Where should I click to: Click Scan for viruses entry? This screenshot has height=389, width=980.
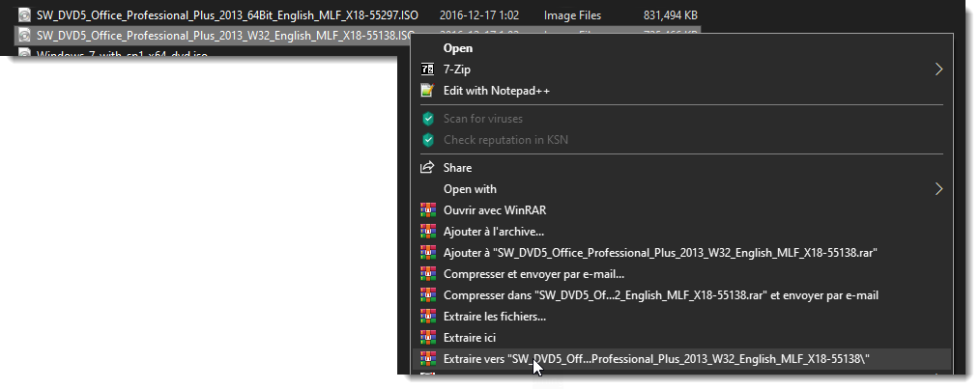482,119
